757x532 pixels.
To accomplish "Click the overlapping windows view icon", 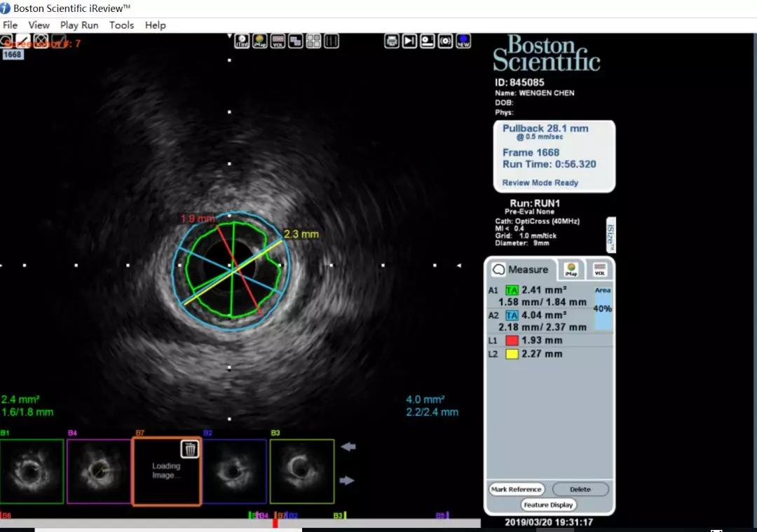I will tap(296, 41).
